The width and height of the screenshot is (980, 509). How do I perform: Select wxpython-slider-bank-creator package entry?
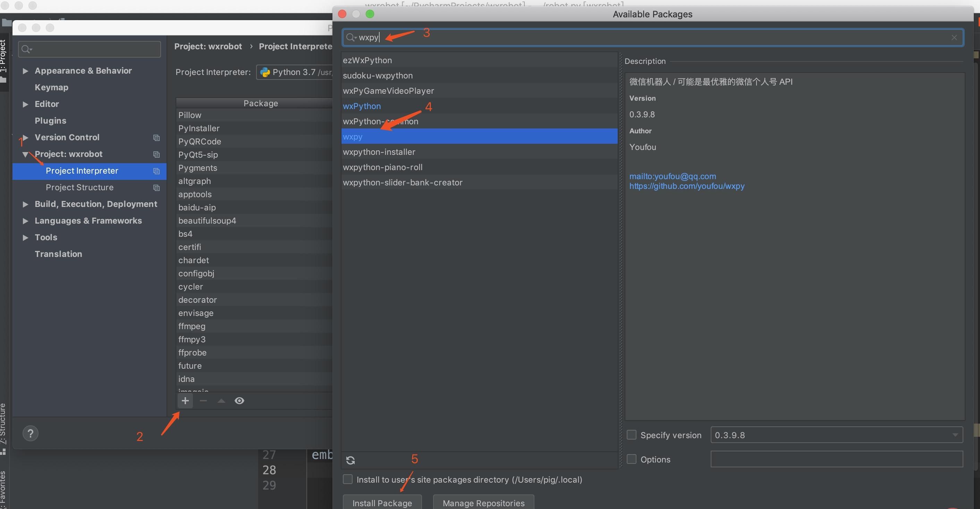(479, 182)
